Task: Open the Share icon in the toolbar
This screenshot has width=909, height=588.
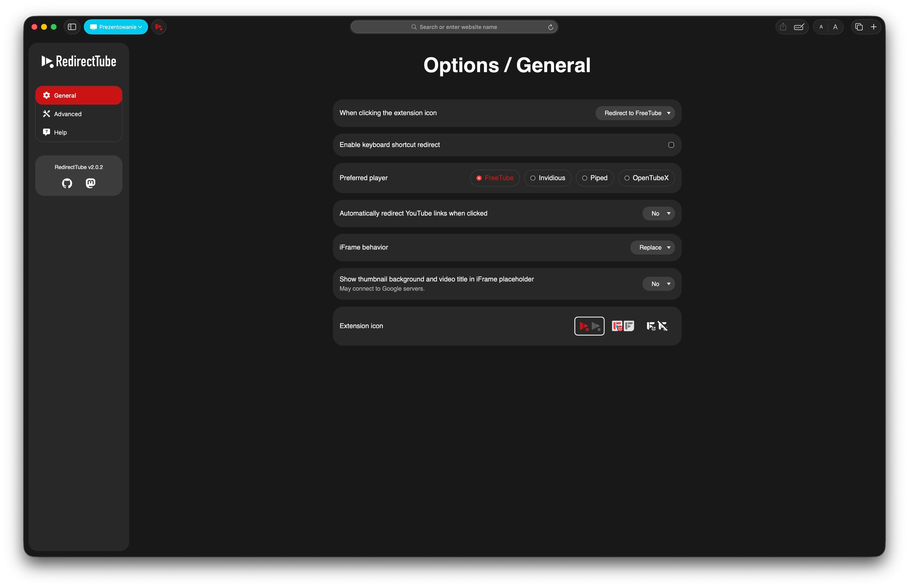Action: pyautogui.click(x=783, y=27)
